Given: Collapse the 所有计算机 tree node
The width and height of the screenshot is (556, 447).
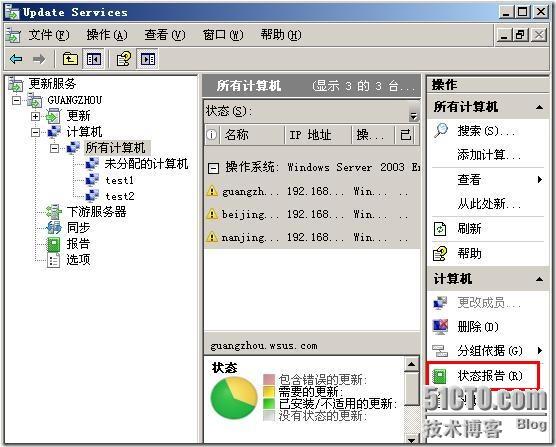Looking at the screenshot, I should (54, 148).
